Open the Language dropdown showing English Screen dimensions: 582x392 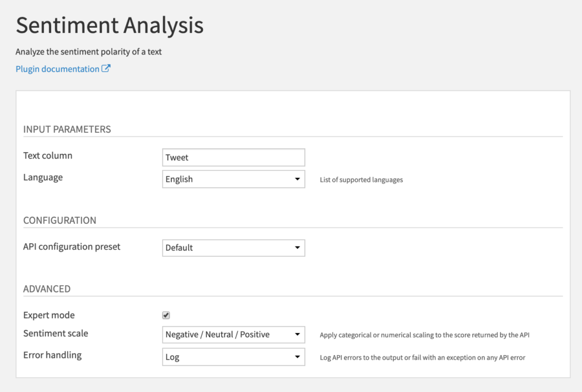tap(234, 179)
